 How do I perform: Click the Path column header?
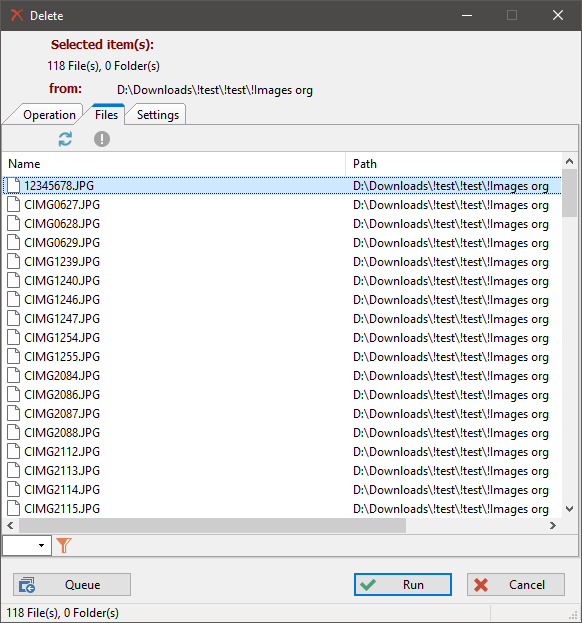tap(453, 164)
